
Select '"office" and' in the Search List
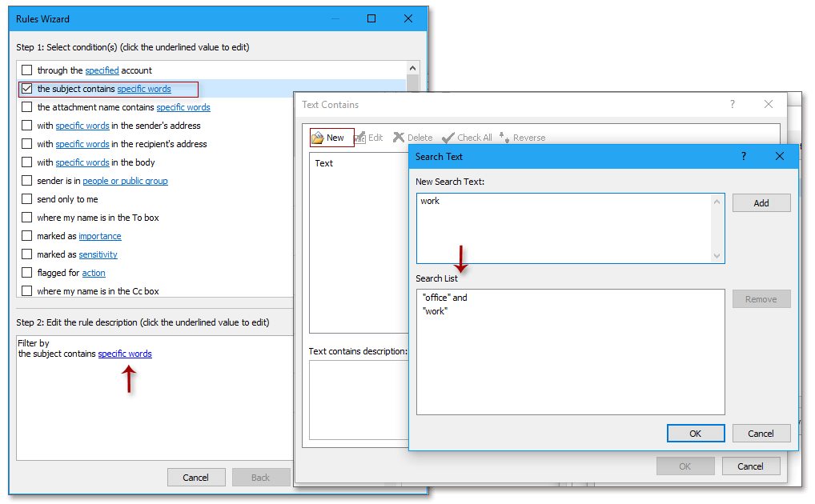click(445, 298)
